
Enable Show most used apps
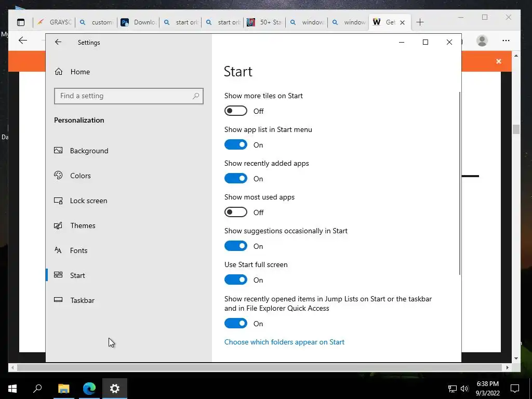tap(235, 212)
